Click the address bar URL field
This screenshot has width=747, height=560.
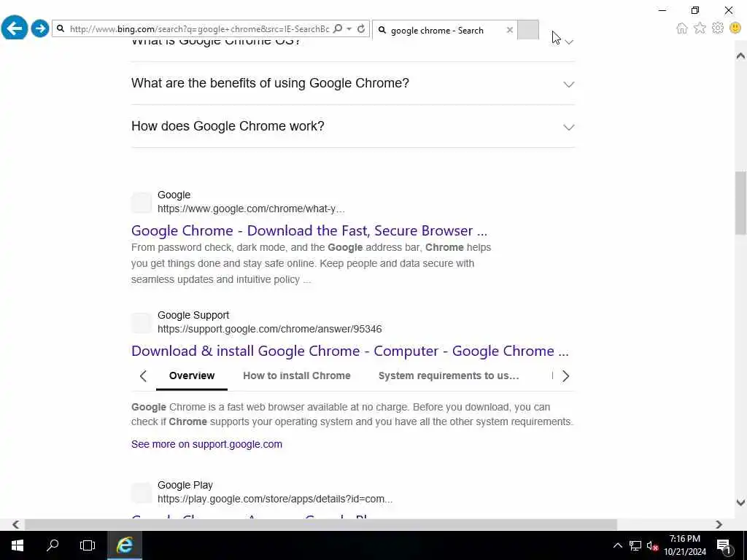click(199, 29)
